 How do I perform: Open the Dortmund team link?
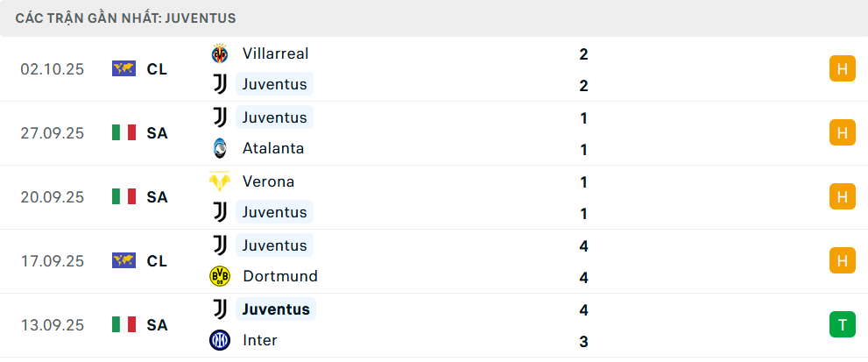click(x=279, y=276)
